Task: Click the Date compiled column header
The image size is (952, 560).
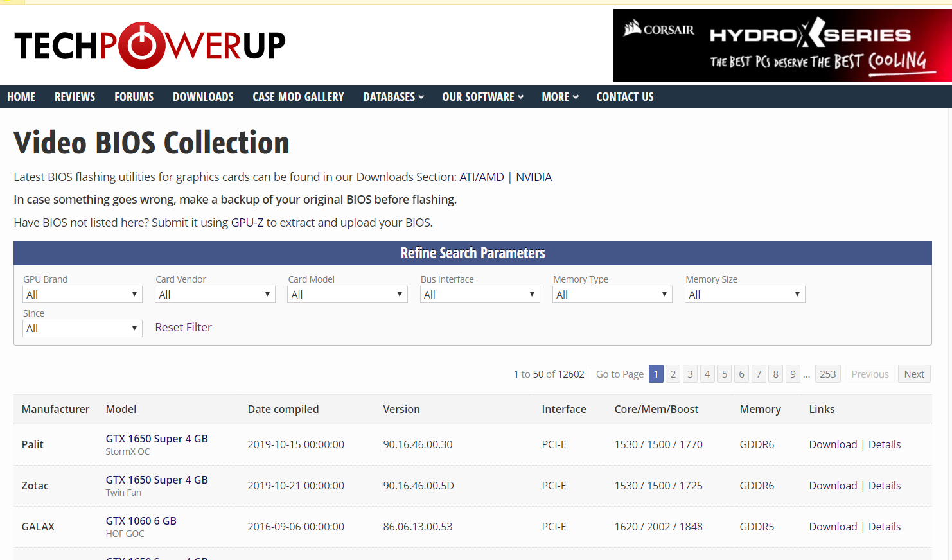Action: tap(283, 409)
